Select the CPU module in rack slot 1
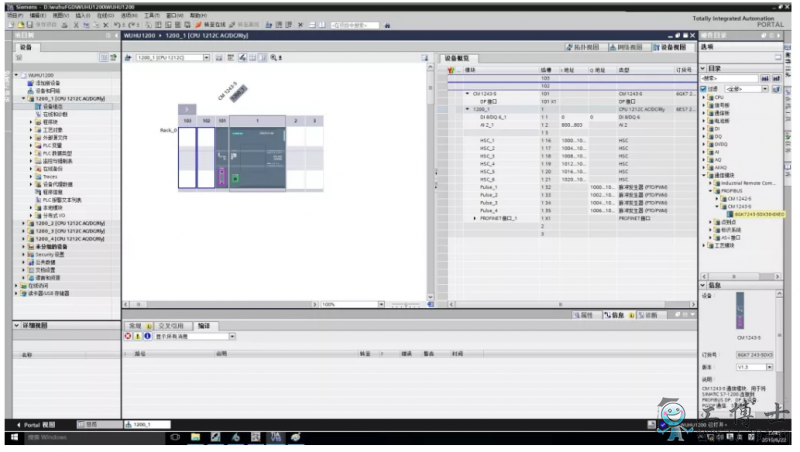The image size is (800, 452). pyautogui.click(x=257, y=158)
